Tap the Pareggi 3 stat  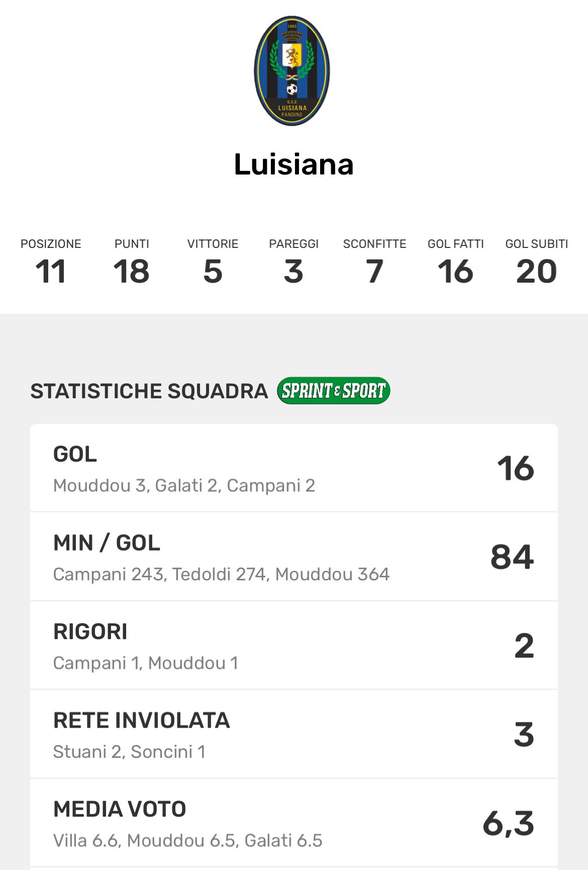pyautogui.click(x=293, y=262)
